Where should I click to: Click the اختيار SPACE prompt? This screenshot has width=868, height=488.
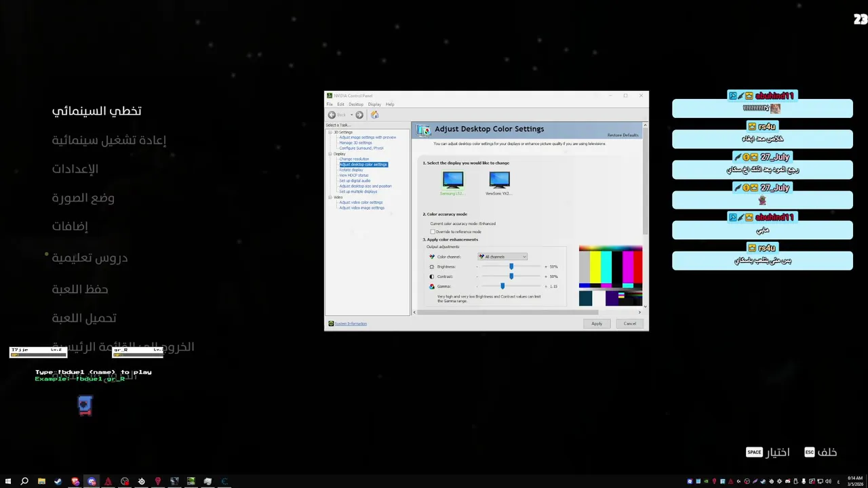tap(768, 452)
